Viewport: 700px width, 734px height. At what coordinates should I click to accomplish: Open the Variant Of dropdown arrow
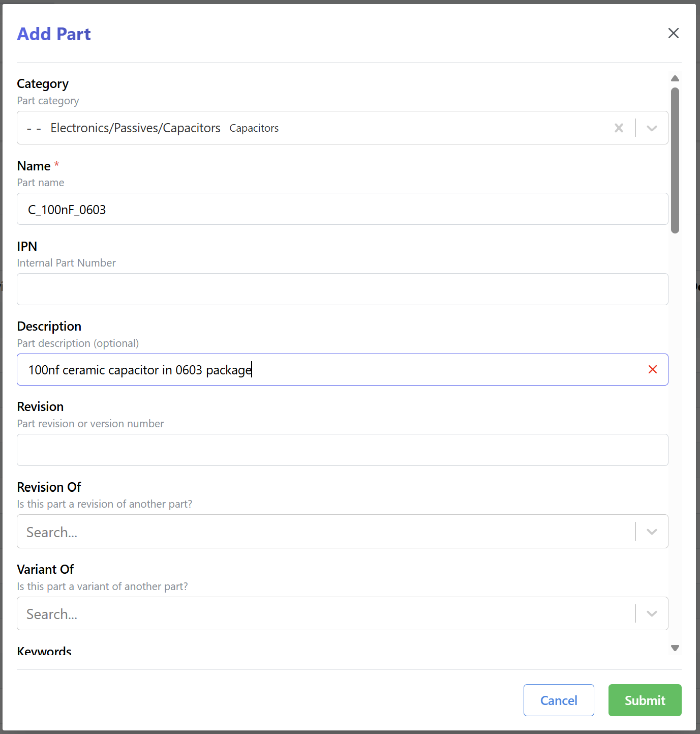point(652,614)
